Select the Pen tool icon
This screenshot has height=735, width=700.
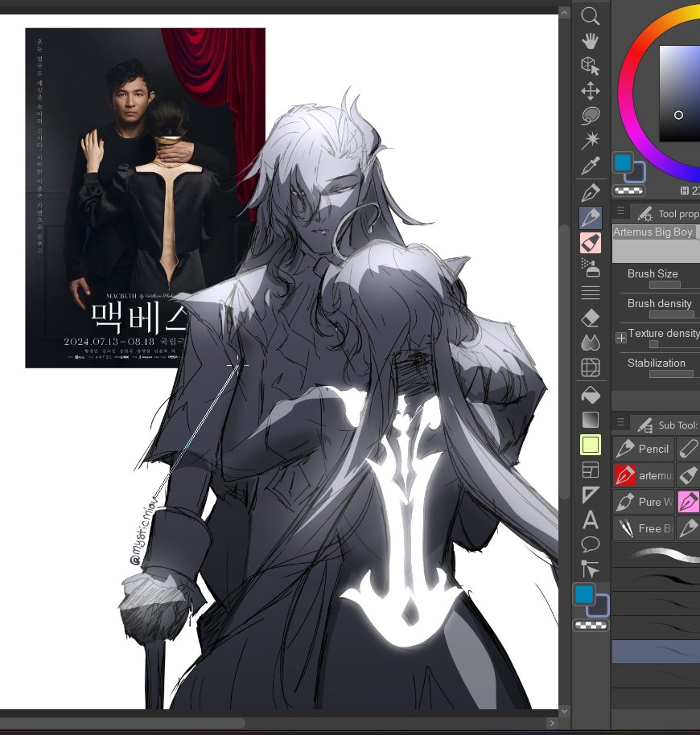591,193
